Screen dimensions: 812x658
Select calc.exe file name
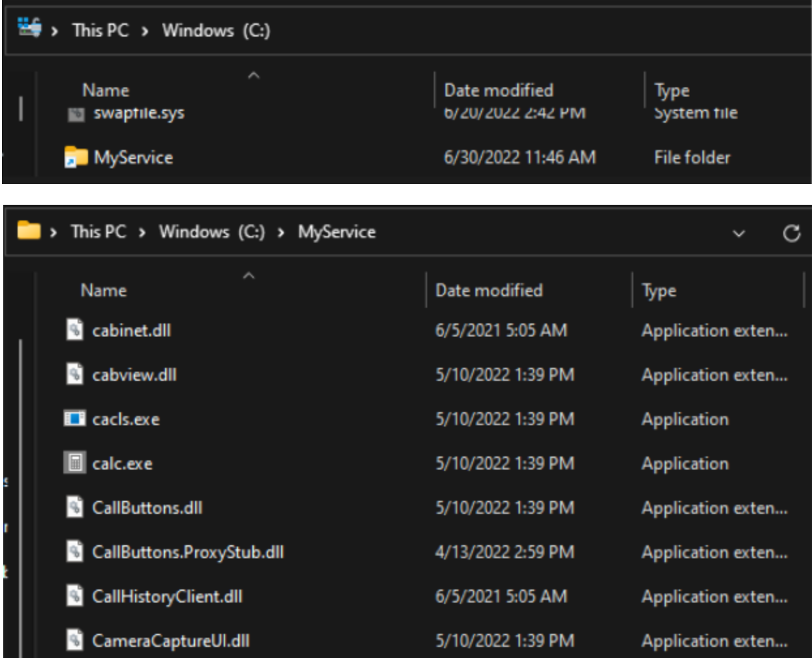122,464
